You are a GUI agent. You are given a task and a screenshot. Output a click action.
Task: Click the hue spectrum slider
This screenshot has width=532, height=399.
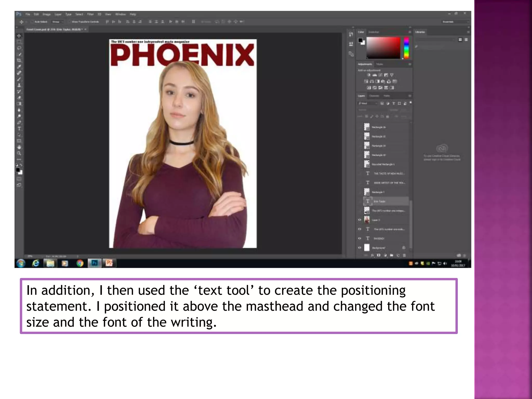click(407, 48)
